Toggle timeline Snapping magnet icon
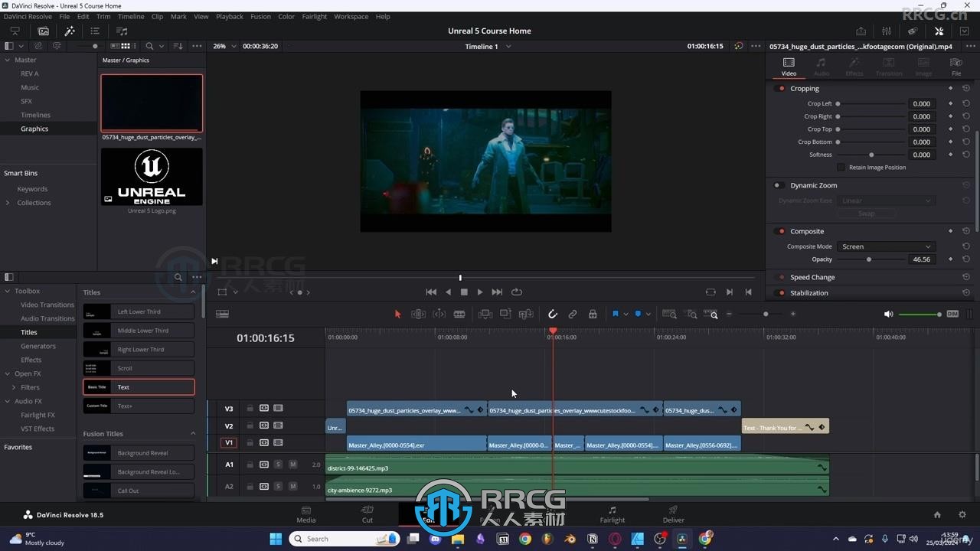Screen dimensions: 980x551 click(x=553, y=314)
